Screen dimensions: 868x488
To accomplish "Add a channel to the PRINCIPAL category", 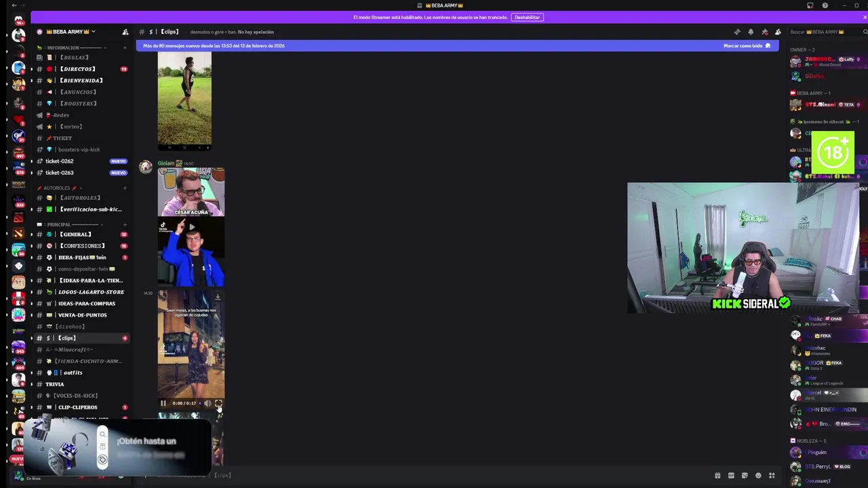I will coord(125,224).
